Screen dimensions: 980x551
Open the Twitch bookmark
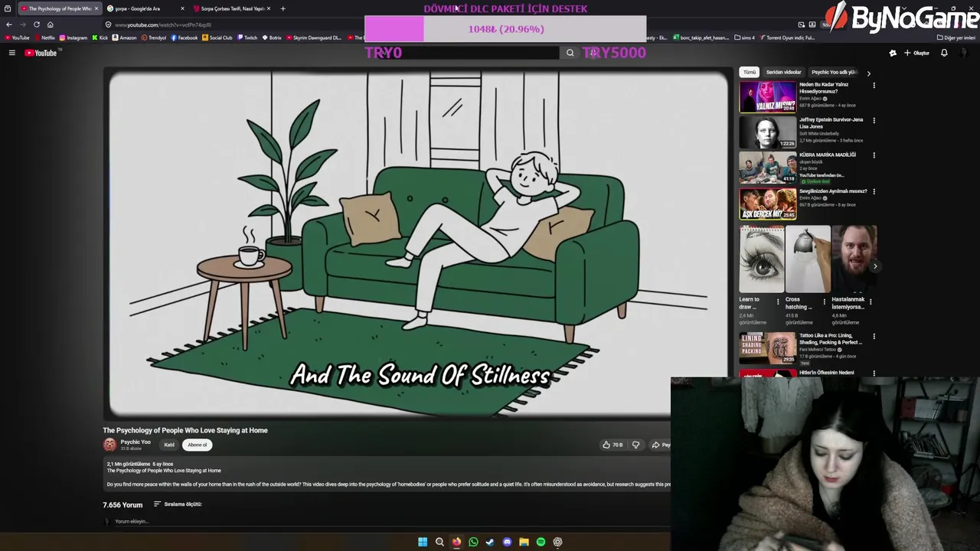click(x=247, y=37)
